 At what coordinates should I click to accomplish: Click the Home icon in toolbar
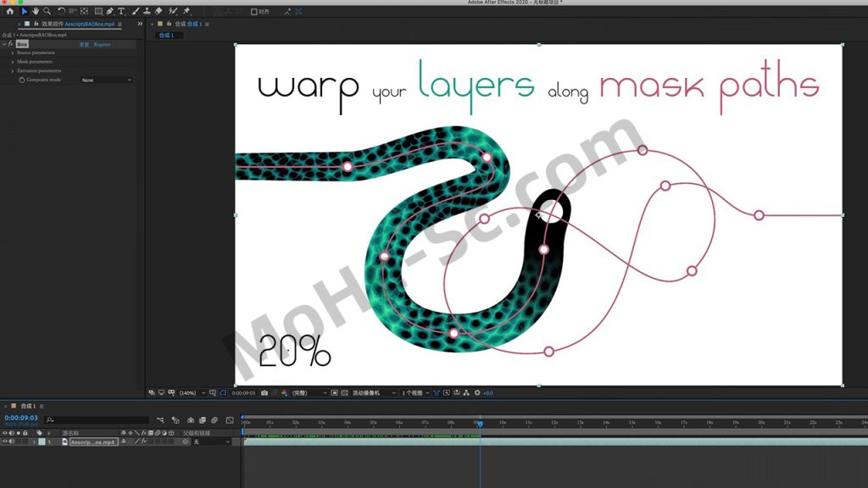(x=10, y=12)
